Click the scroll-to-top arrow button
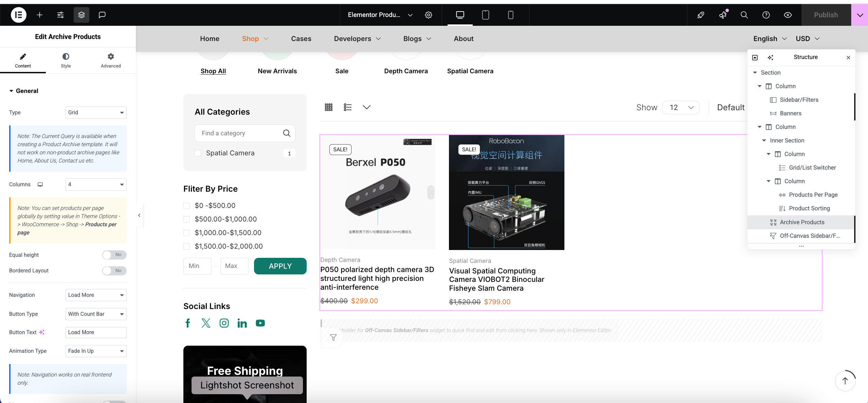868x403 pixels. click(x=845, y=381)
